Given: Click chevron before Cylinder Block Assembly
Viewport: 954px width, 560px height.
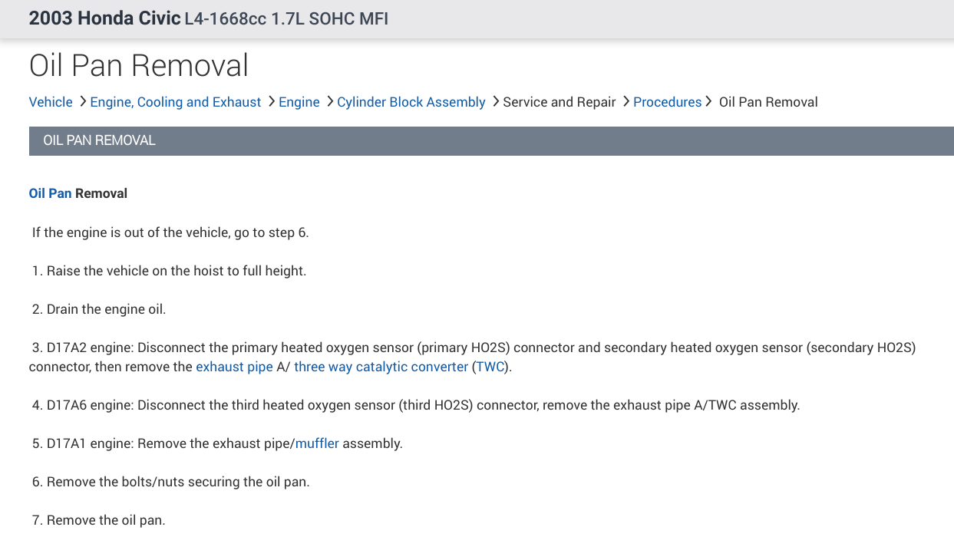Looking at the screenshot, I should pos(329,101).
